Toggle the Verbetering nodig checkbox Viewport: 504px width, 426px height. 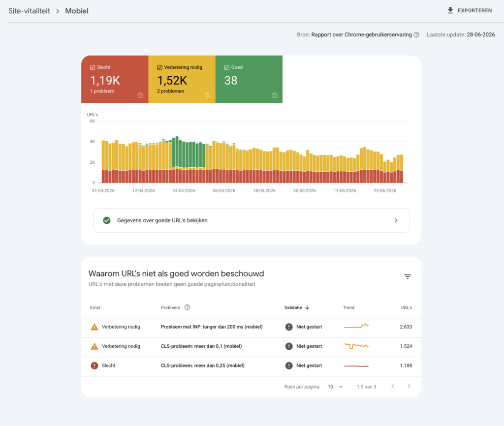159,67
